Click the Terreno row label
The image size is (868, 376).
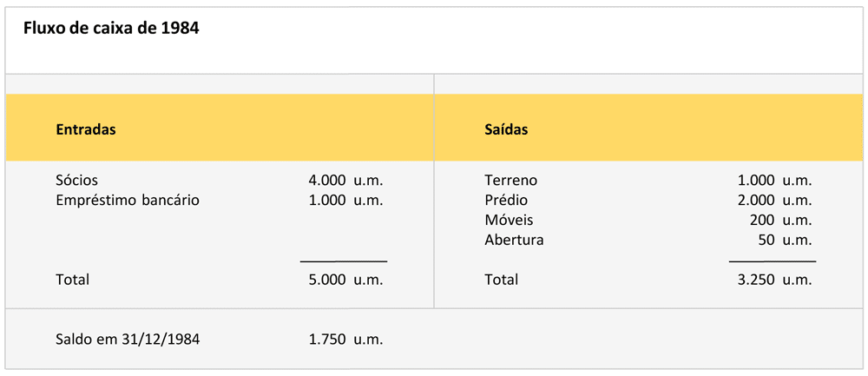[510, 181]
